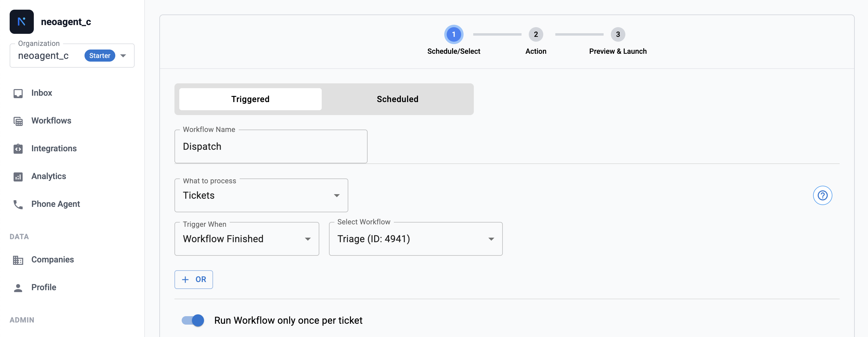This screenshot has width=868, height=337.
Task: Open the What to process dropdown
Action: [x=261, y=195]
